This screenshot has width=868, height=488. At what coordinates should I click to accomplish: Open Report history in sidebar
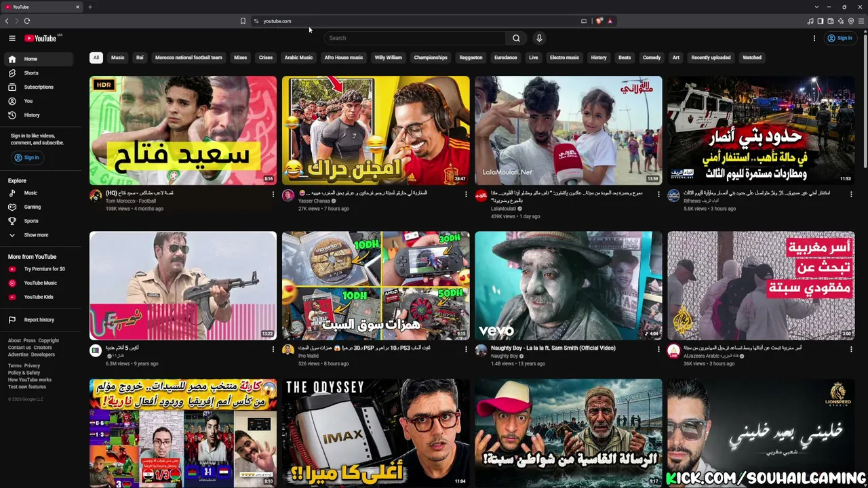point(37,320)
